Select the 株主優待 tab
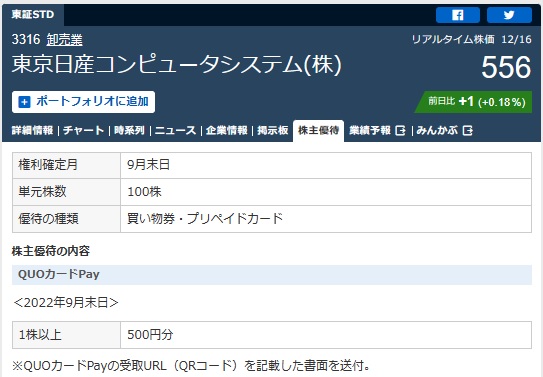This screenshot has height=377, width=543. click(x=318, y=131)
